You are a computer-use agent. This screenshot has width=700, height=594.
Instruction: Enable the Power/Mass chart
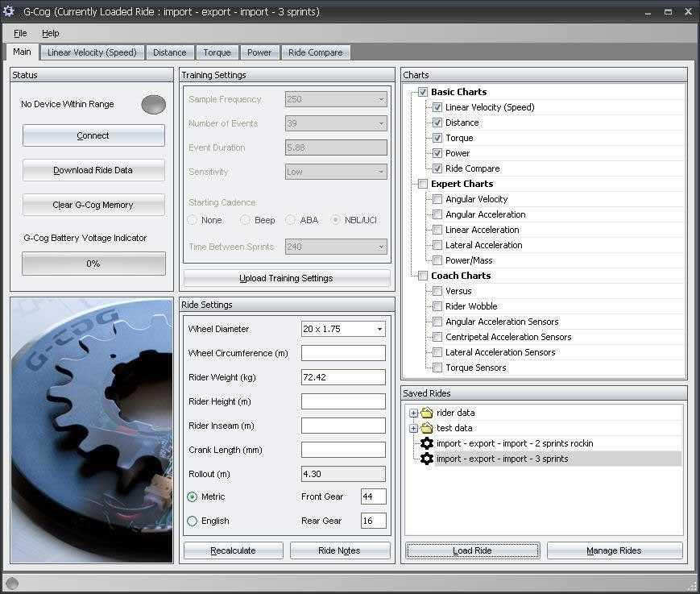(x=437, y=260)
